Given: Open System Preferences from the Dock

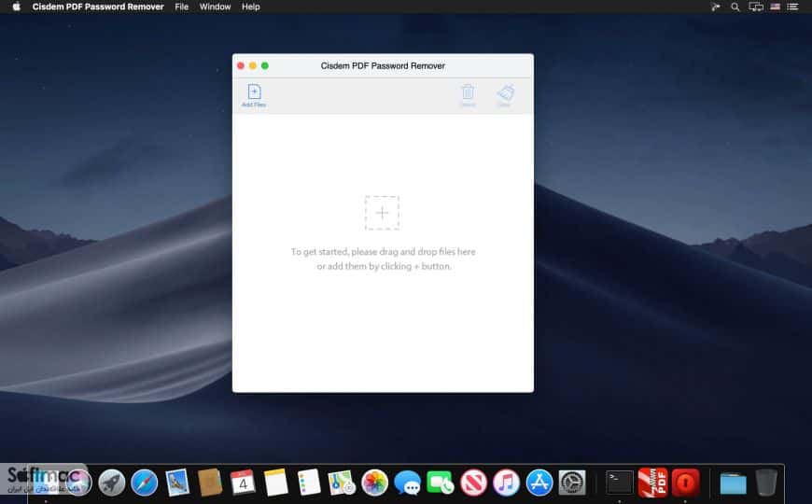Looking at the screenshot, I should pyautogui.click(x=572, y=483).
